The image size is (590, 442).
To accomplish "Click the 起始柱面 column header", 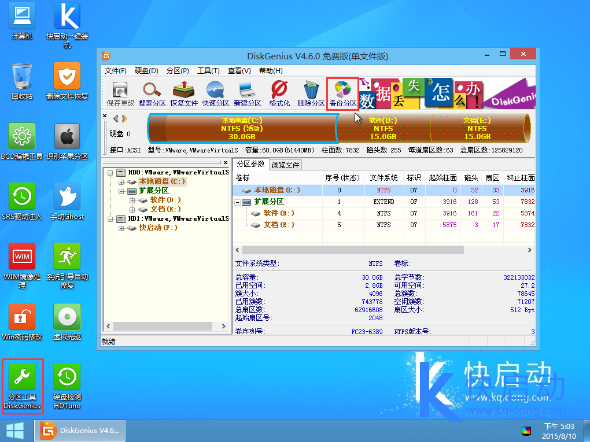I will click(x=442, y=178).
